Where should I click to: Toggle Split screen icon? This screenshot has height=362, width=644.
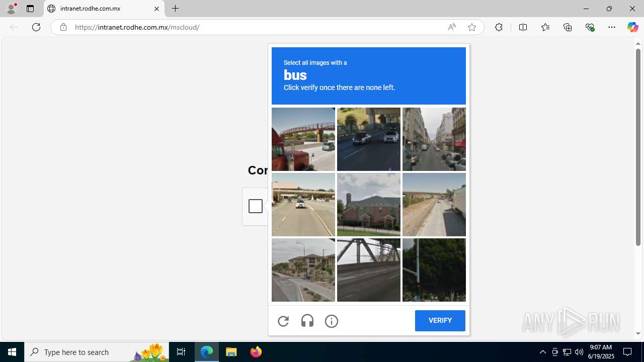coord(523,27)
